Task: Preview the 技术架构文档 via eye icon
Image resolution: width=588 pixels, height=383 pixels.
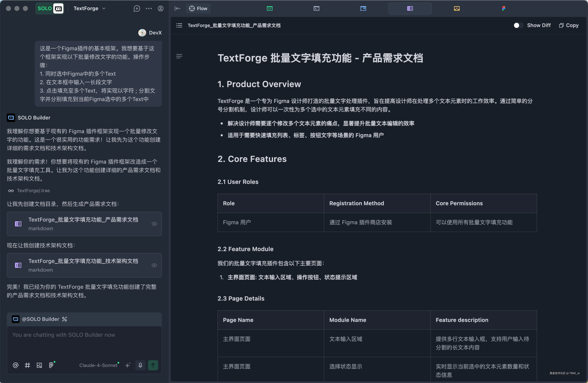Action: click(154, 265)
